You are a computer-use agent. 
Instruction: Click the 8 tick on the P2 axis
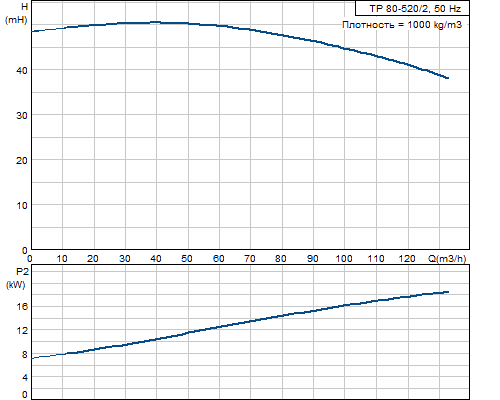[25, 355]
